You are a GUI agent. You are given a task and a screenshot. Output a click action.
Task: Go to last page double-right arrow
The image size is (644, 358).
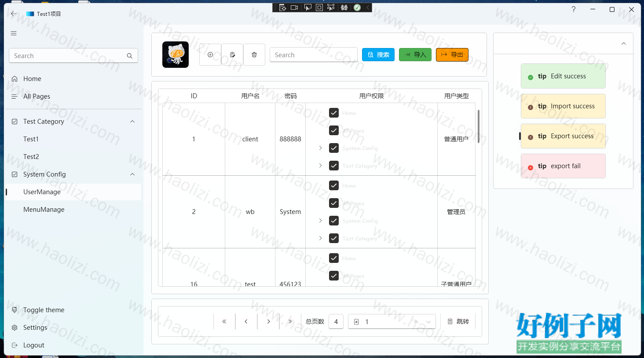click(290, 321)
